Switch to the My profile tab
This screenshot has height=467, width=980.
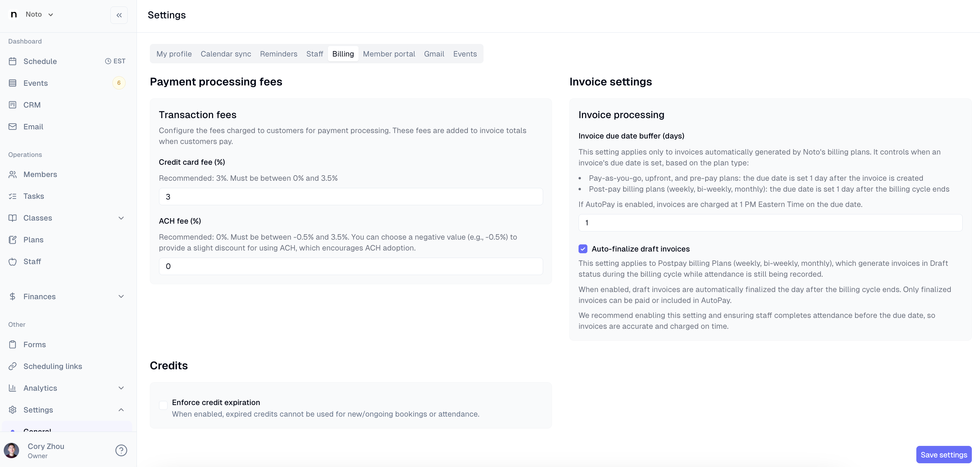(x=174, y=54)
